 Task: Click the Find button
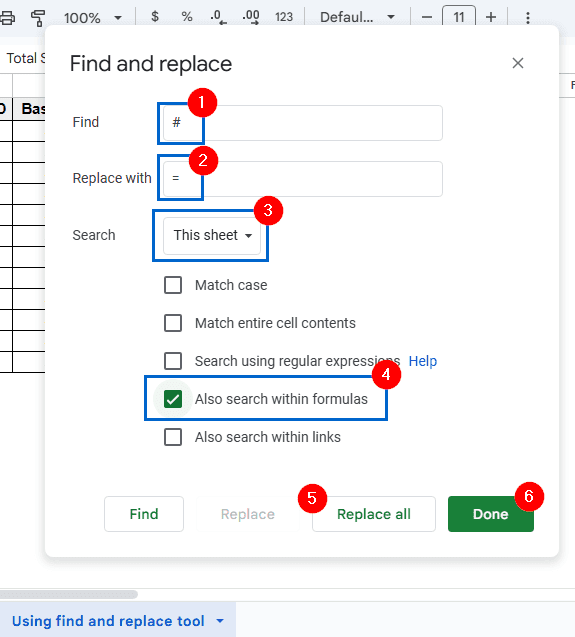coord(144,514)
